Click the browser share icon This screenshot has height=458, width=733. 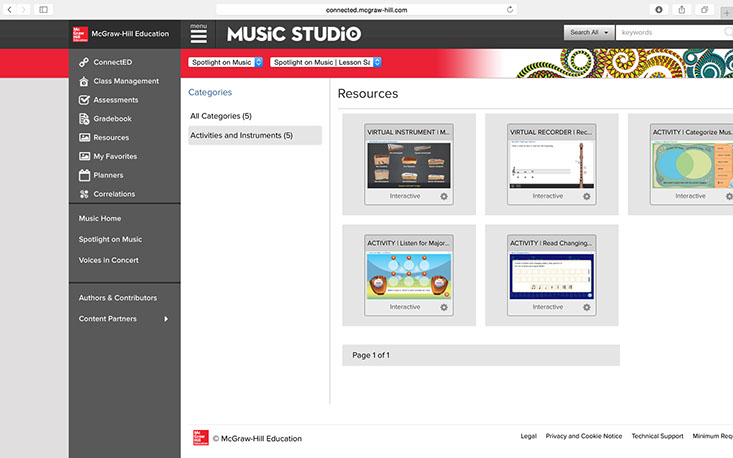[682, 9]
